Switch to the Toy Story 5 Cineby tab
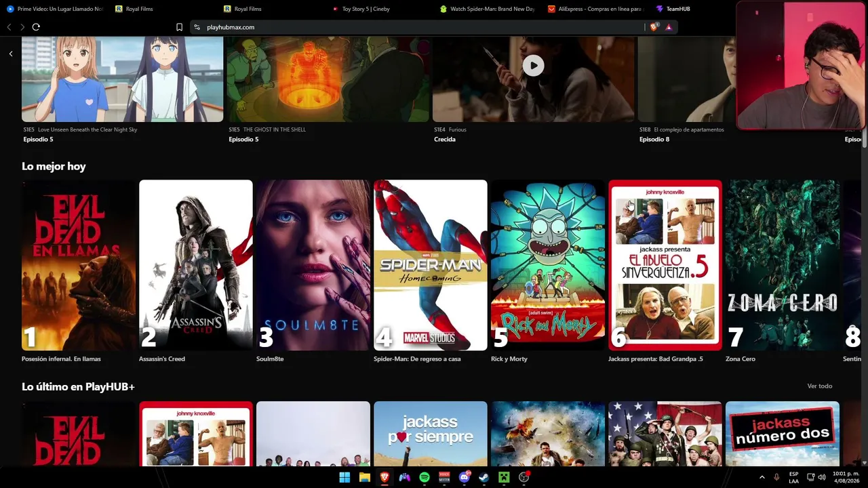The height and width of the screenshot is (488, 868). click(x=361, y=9)
